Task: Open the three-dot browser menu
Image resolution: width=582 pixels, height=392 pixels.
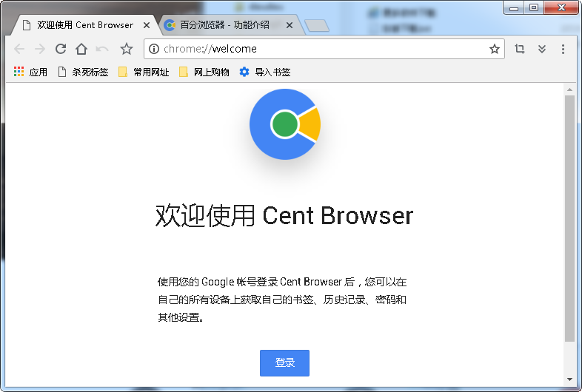Action: pos(563,49)
